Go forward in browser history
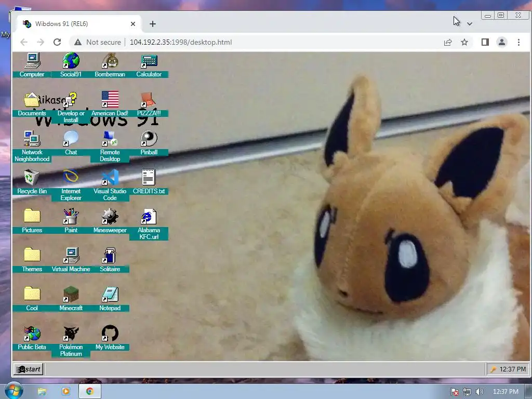This screenshot has height=399, width=532. tap(41, 42)
